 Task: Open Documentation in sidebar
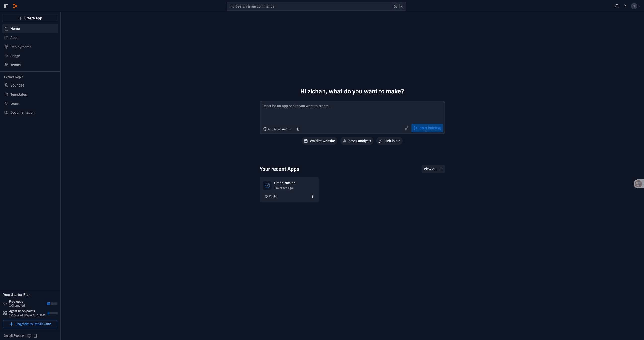pos(30,112)
